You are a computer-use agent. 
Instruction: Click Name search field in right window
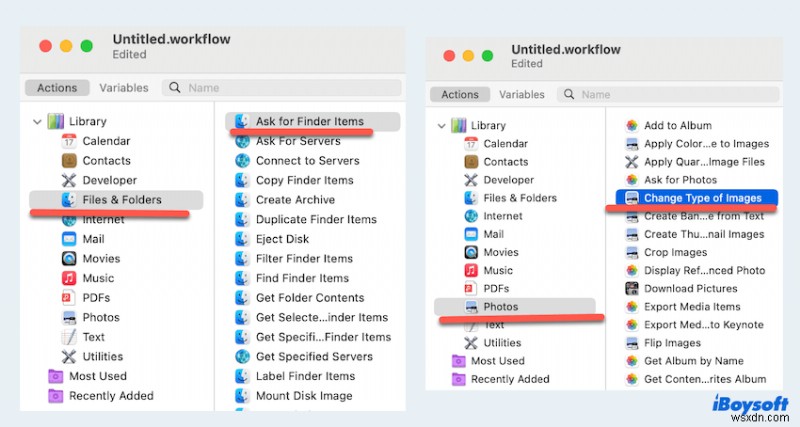668,94
